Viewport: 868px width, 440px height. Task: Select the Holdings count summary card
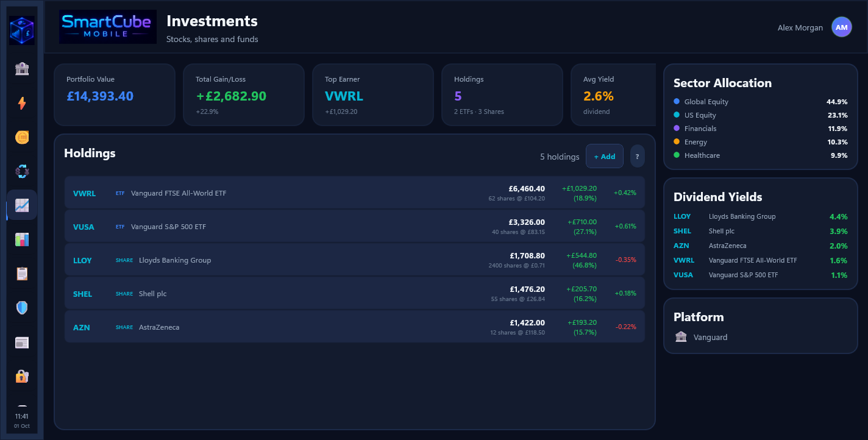pos(502,95)
